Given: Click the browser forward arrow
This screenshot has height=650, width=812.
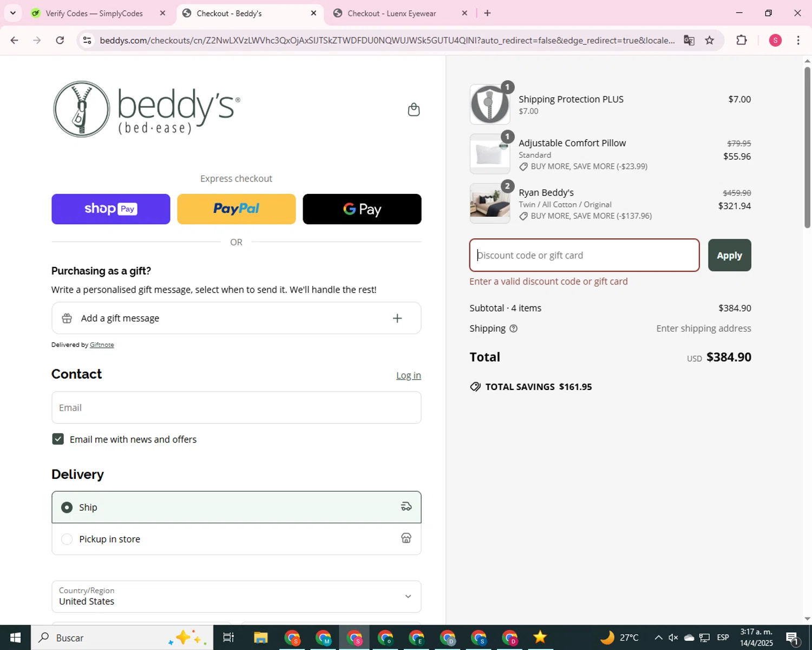Looking at the screenshot, I should click(37, 40).
